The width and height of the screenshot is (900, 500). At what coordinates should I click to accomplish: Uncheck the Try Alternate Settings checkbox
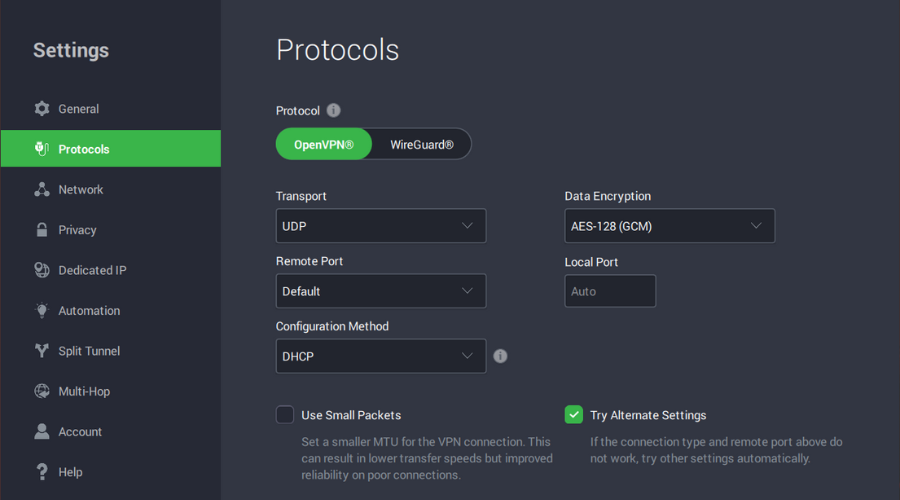pyautogui.click(x=574, y=414)
